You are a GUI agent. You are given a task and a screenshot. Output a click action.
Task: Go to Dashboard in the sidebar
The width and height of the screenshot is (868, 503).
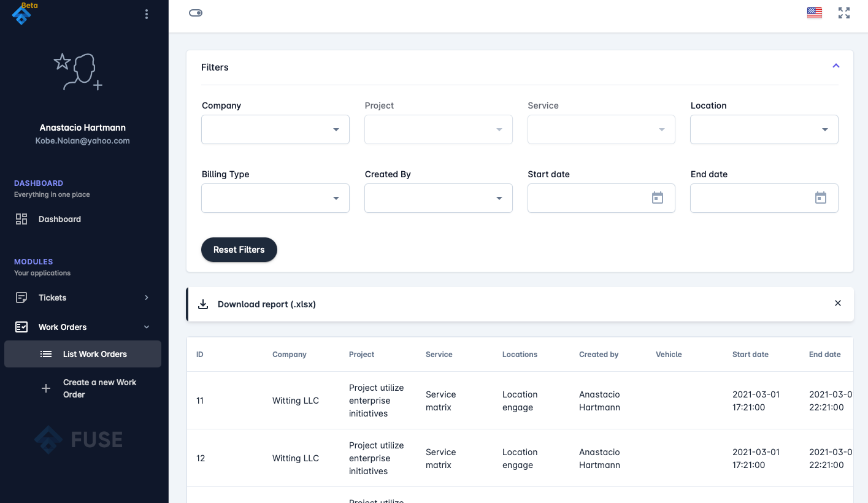tap(60, 219)
